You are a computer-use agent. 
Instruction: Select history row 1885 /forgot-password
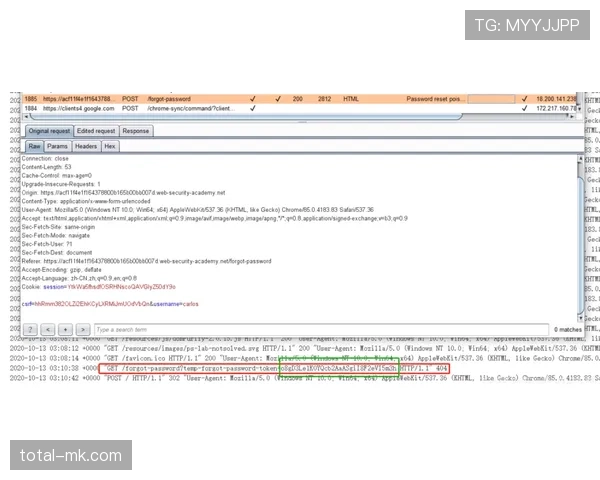(x=299, y=99)
